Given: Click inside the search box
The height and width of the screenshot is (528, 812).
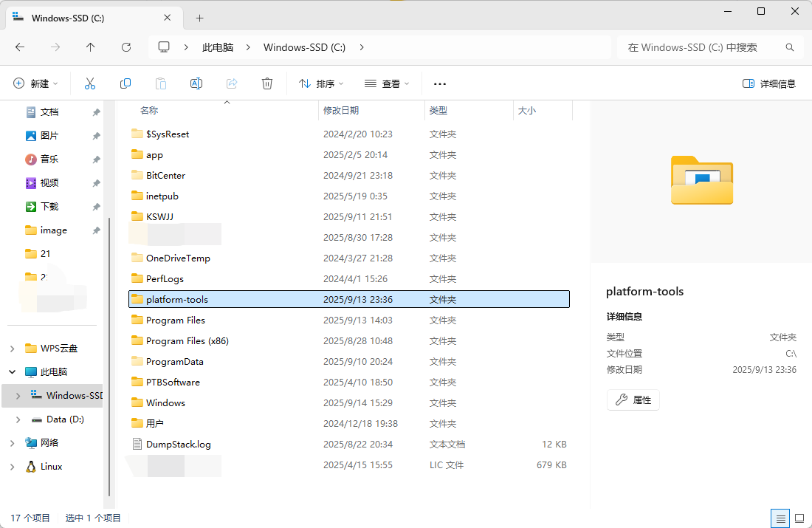Looking at the screenshot, I should pos(701,47).
